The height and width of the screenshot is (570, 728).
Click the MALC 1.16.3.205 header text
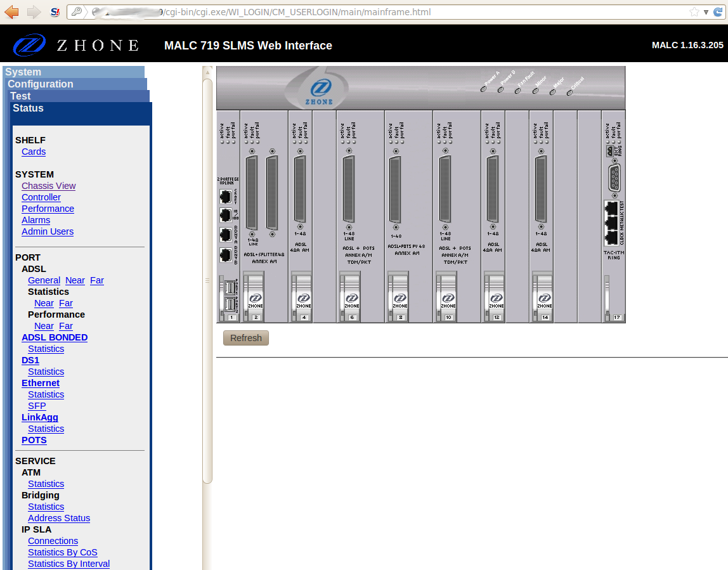[687, 45]
